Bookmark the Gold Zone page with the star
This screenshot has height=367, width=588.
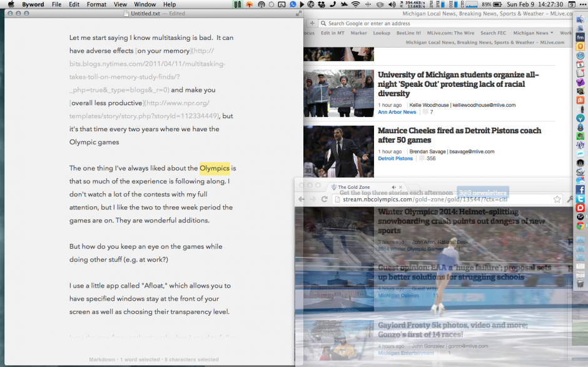(557, 199)
